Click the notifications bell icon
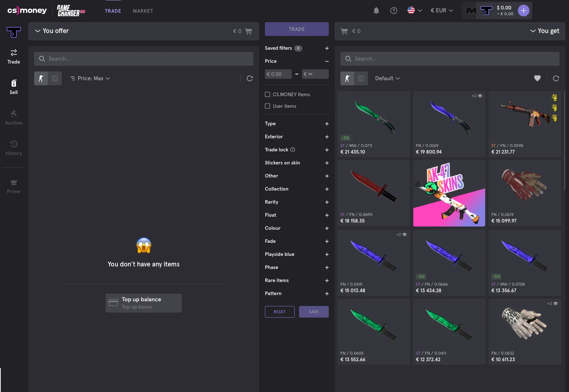 (376, 11)
